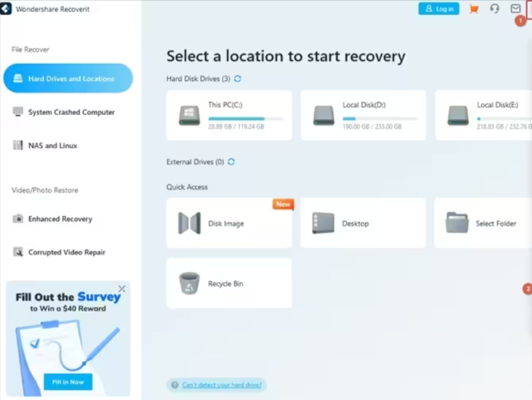Close the survey promotion banner
This screenshot has width=532, height=400.
121,289
